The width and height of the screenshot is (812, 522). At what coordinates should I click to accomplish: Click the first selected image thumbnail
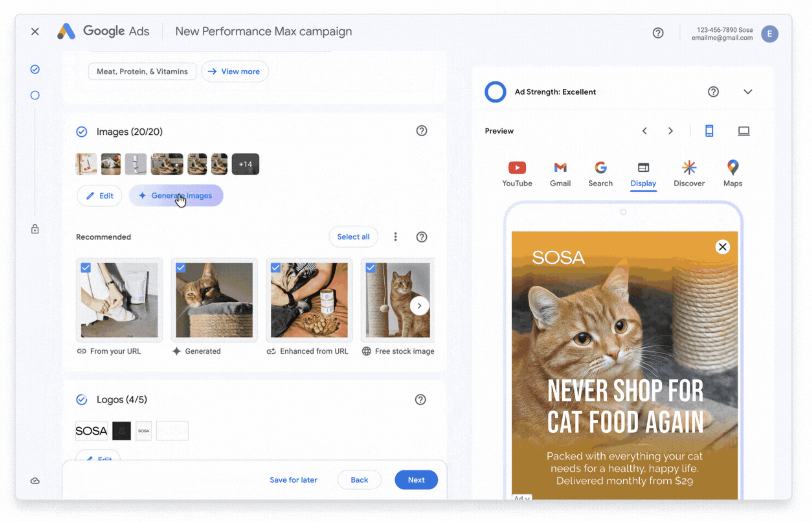(86, 164)
